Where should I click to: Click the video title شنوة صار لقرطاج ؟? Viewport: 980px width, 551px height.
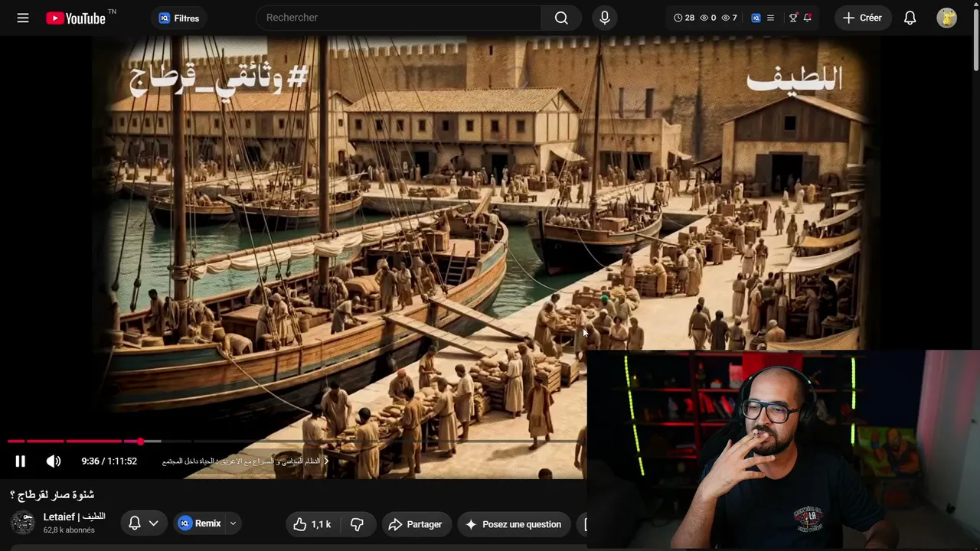tap(52, 494)
